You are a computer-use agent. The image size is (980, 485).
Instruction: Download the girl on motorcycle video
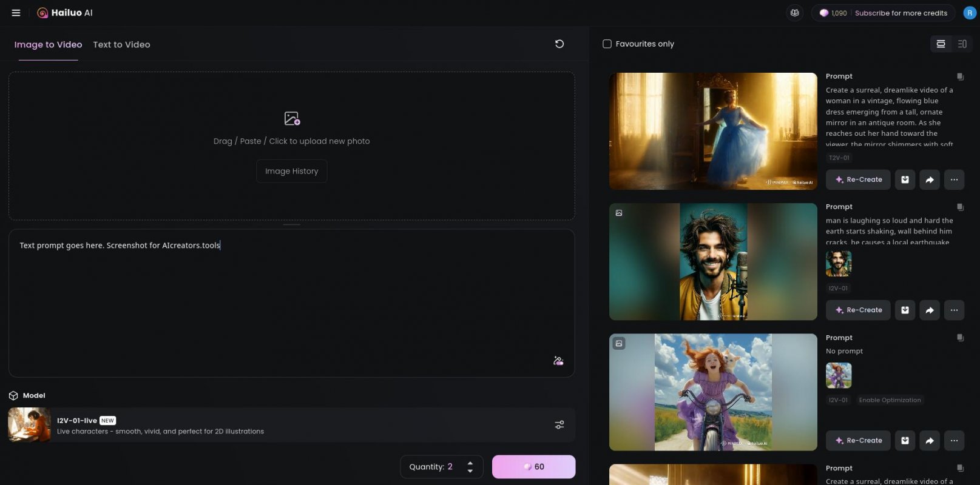click(905, 441)
